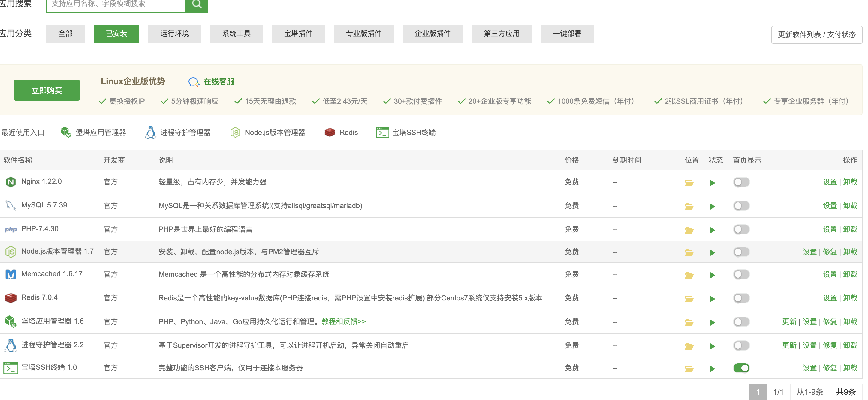Click 更新软件列表 / 支付状态 button

click(817, 34)
